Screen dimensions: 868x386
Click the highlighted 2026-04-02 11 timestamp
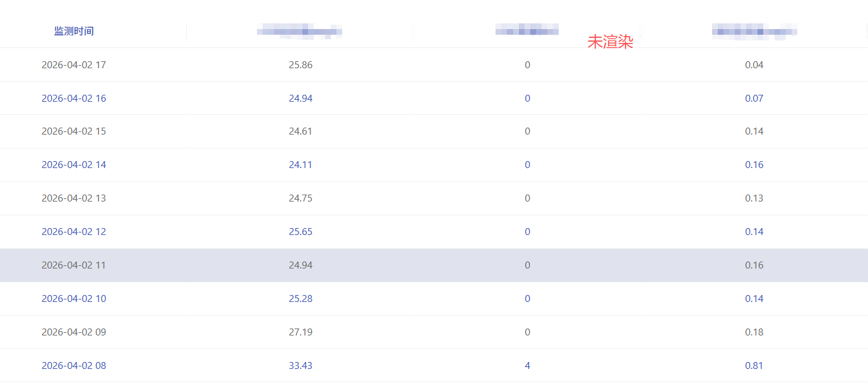click(x=74, y=265)
